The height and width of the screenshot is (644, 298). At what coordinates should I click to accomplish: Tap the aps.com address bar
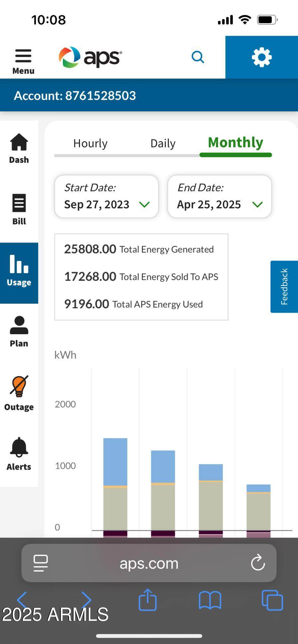(x=149, y=563)
